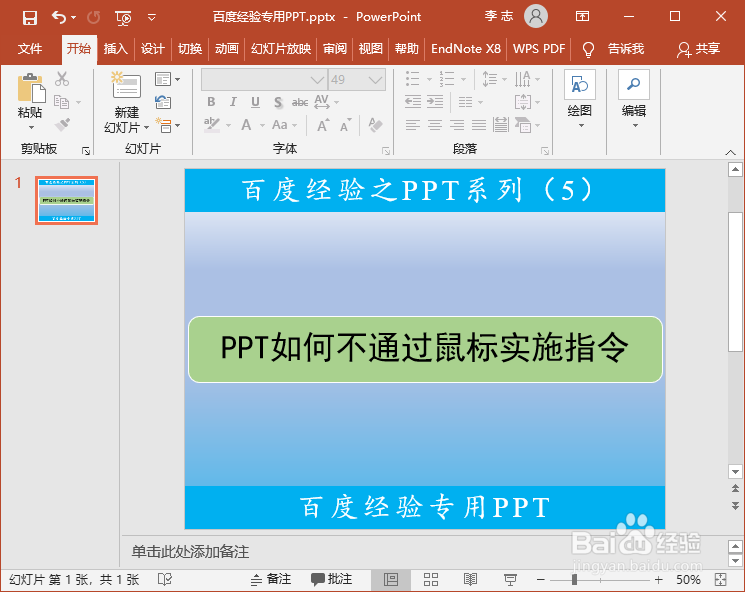Open the text direction options

[x=526, y=78]
